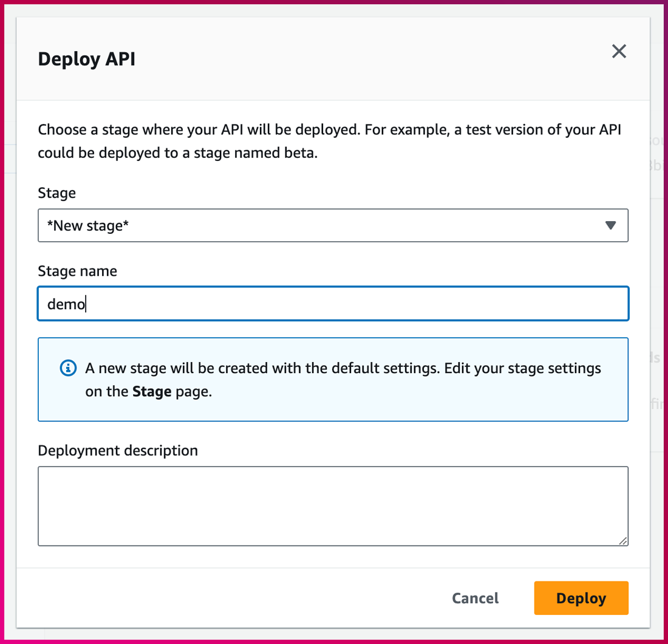Click the bold Stage word in notice
668x644 pixels.
[x=152, y=392]
